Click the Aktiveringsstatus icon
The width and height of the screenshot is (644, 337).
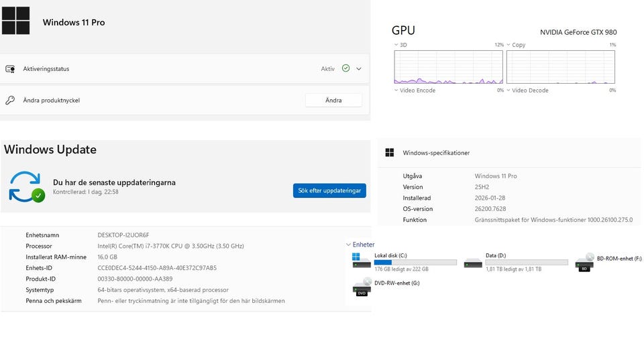[x=10, y=68]
